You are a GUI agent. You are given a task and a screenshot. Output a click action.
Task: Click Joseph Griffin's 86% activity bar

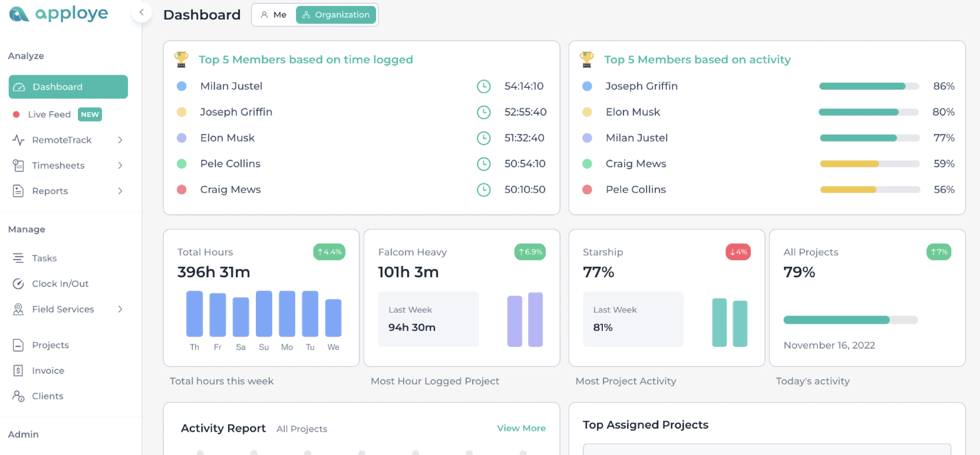[x=869, y=86]
